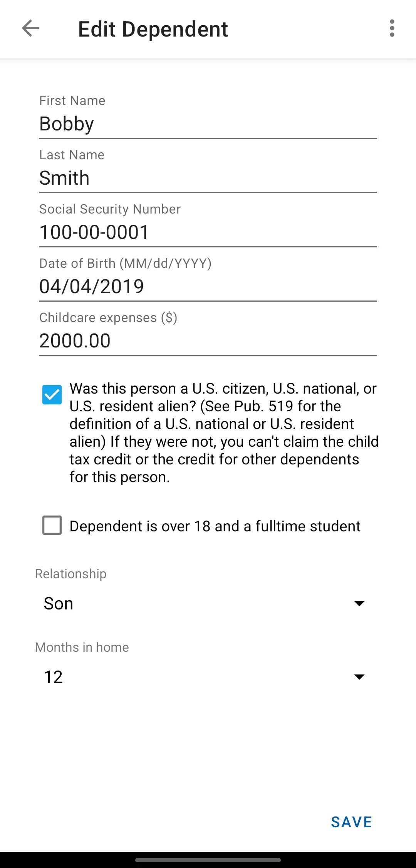Open the three-dot overflow menu
The image size is (416, 868).
click(x=392, y=28)
